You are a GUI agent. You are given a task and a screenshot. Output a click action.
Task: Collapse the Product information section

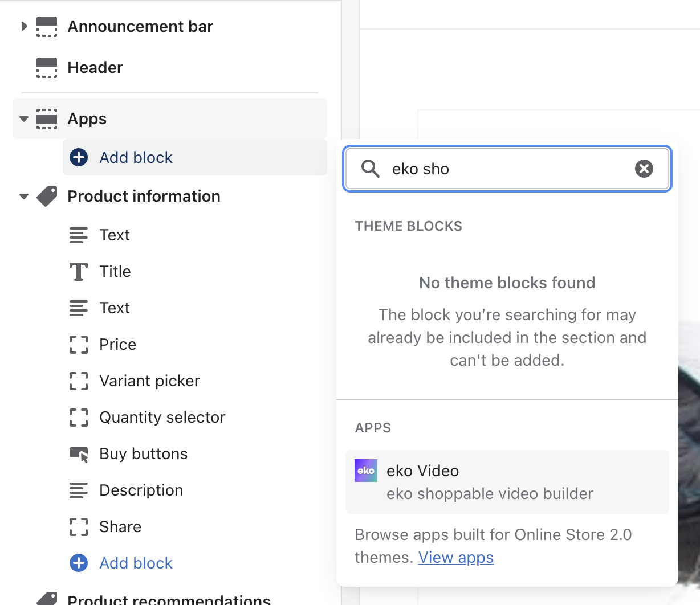(x=24, y=197)
